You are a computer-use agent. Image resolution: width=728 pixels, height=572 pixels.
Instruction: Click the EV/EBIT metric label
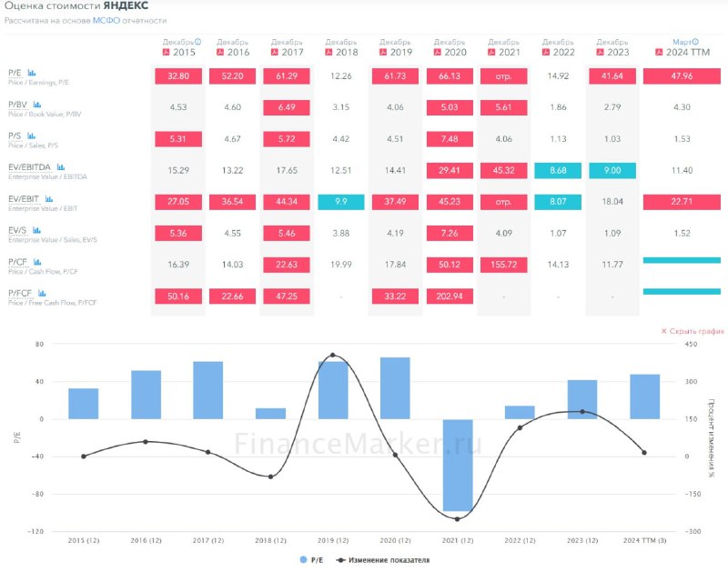tap(24, 199)
